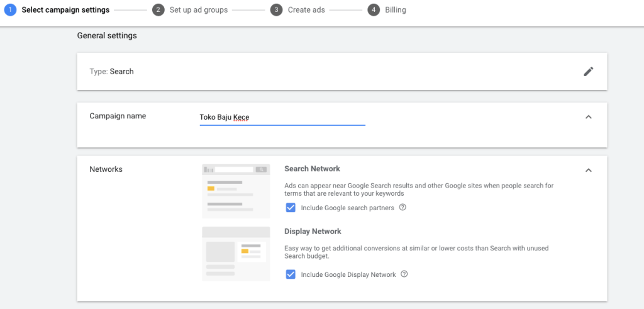Screen dimensions: 644x309
Task: Click the Search Network illustration
Action: click(x=236, y=191)
